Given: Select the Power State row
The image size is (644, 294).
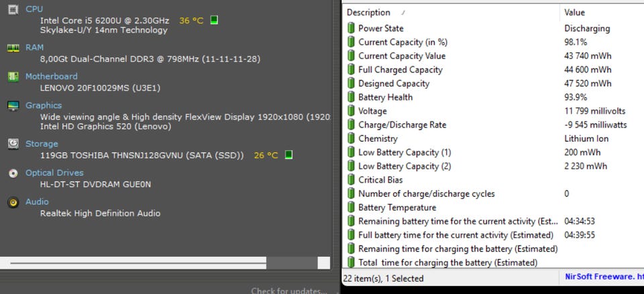Looking at the screenshot, I should (493, 28).
